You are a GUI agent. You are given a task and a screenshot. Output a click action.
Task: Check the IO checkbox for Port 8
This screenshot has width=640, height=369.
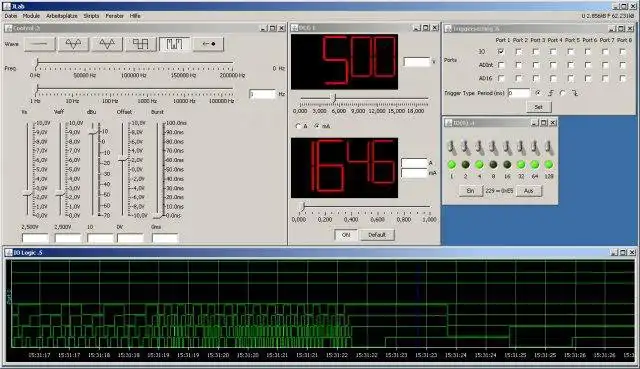click(x=622, y=52)
